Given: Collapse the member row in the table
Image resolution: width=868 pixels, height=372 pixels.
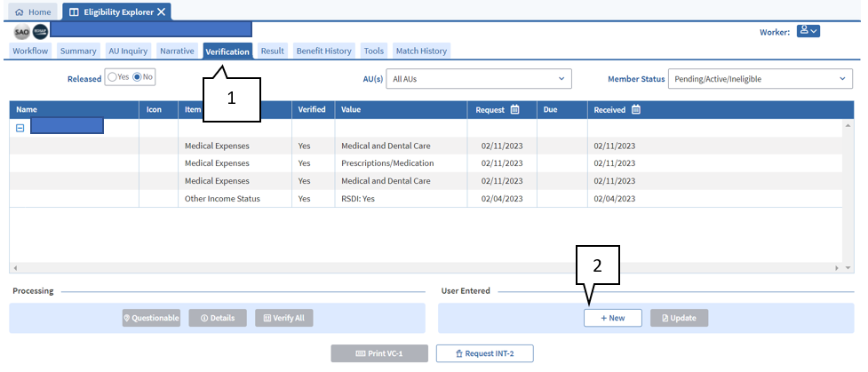Looking at the screenshot, I should point(20,128).
